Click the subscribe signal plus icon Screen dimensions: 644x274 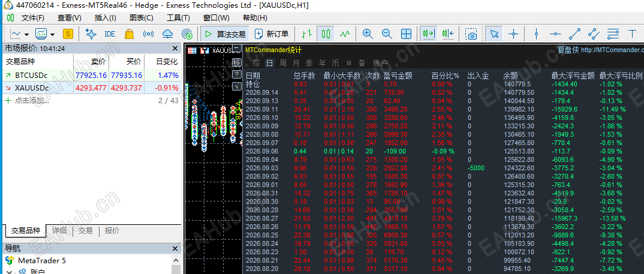[187, 34]
